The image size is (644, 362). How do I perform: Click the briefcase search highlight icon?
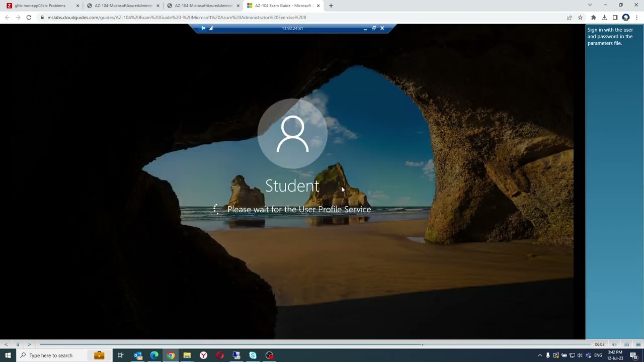tap(99, 355)
